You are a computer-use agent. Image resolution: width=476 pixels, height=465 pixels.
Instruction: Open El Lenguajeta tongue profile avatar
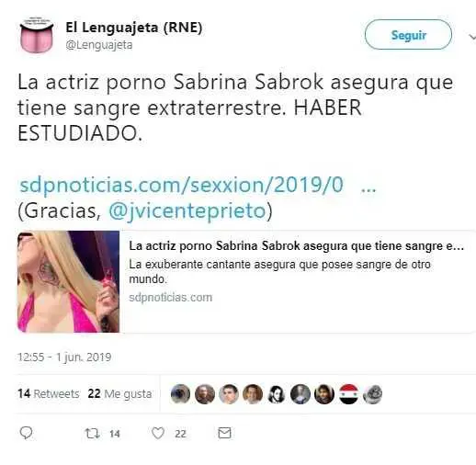click(x=37, y=35)
